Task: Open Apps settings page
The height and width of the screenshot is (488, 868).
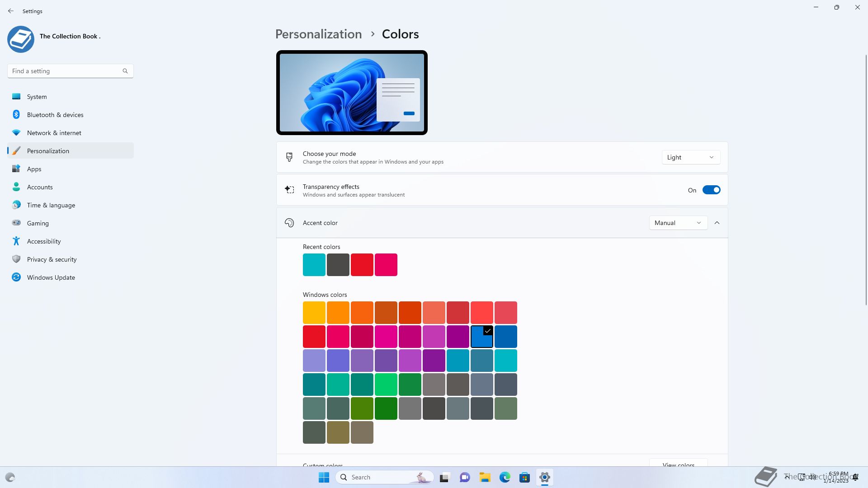Action: (71, 169)
